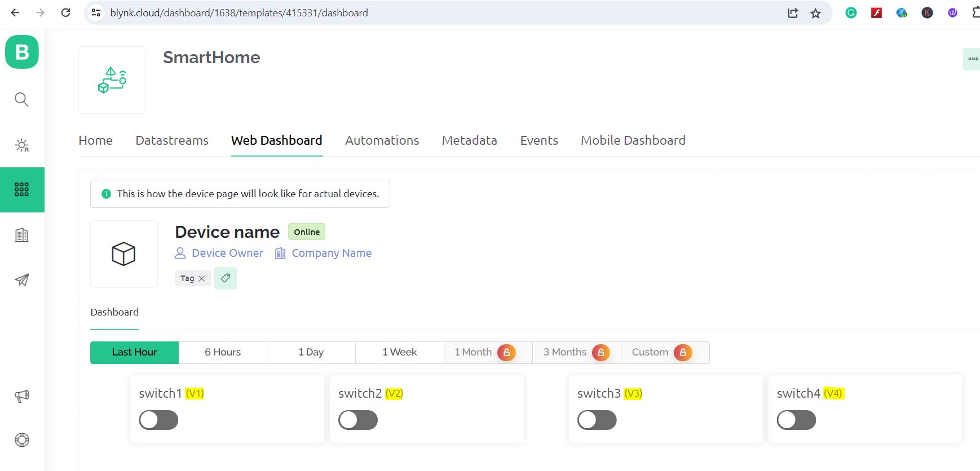This screenshot has height=471, width=980.
Task: Click the browser address bar URL
Action: coord(239,13)
